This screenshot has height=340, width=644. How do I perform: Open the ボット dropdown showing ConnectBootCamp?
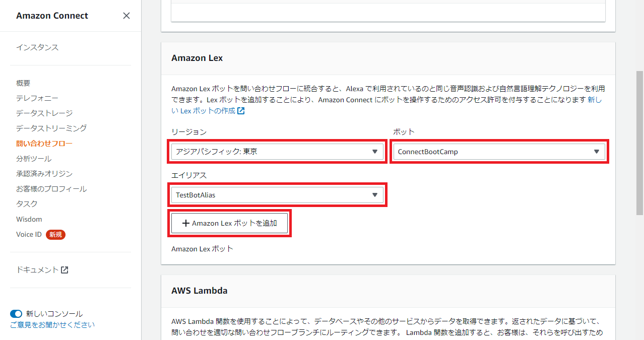click(x=499, y=152)
